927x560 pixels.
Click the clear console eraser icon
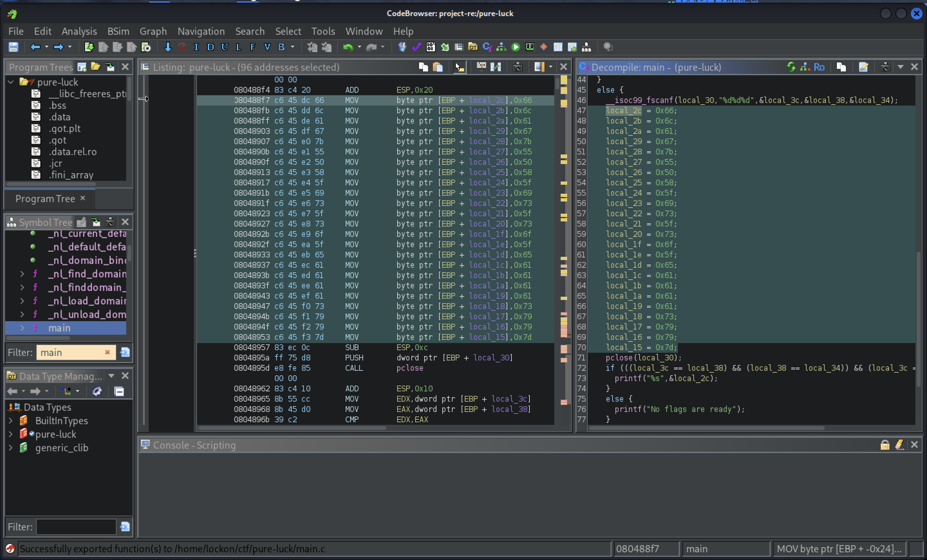tap(900, 445)
